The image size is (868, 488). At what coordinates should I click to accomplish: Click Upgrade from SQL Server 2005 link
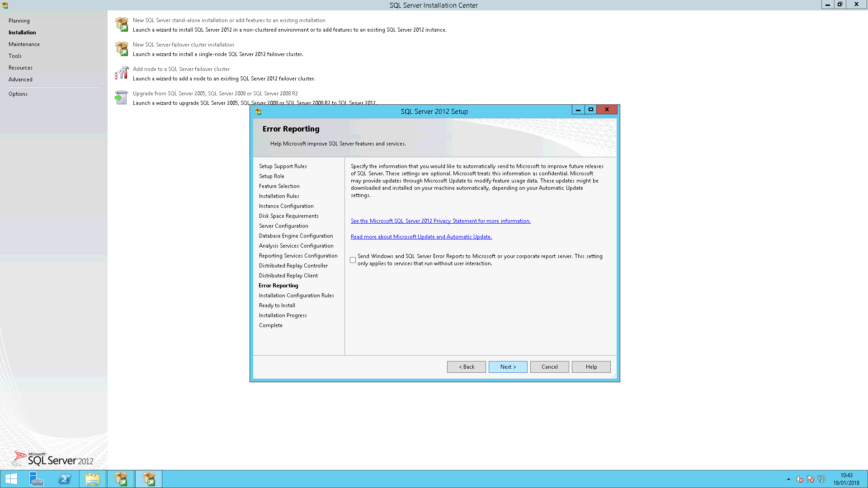pos(215,94)
